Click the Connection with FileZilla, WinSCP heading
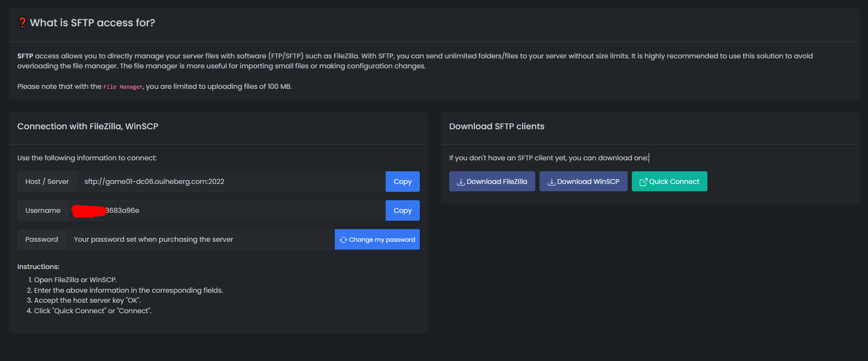This screenshot has width=868, height=361. (x=88, y=126)
